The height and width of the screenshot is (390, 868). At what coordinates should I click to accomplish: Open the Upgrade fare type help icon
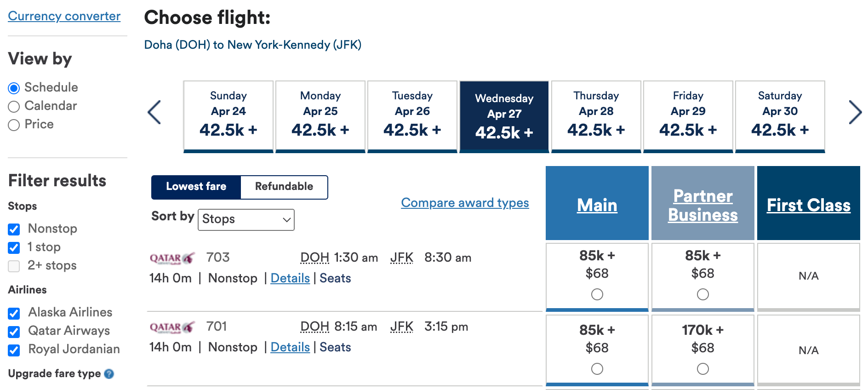(109, 374)
